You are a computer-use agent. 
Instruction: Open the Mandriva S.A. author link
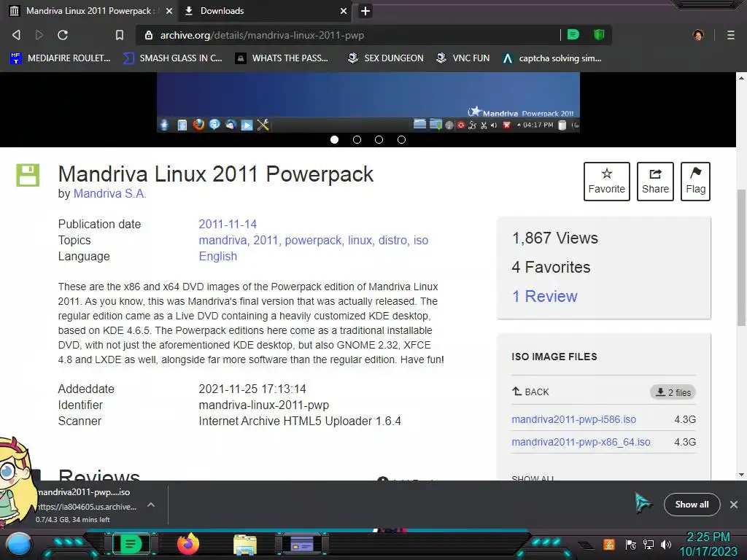pyautogui.click(x=109, y=193)
